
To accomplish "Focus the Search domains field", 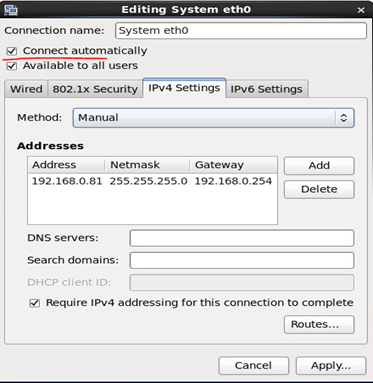I will (x=242, y=260).
